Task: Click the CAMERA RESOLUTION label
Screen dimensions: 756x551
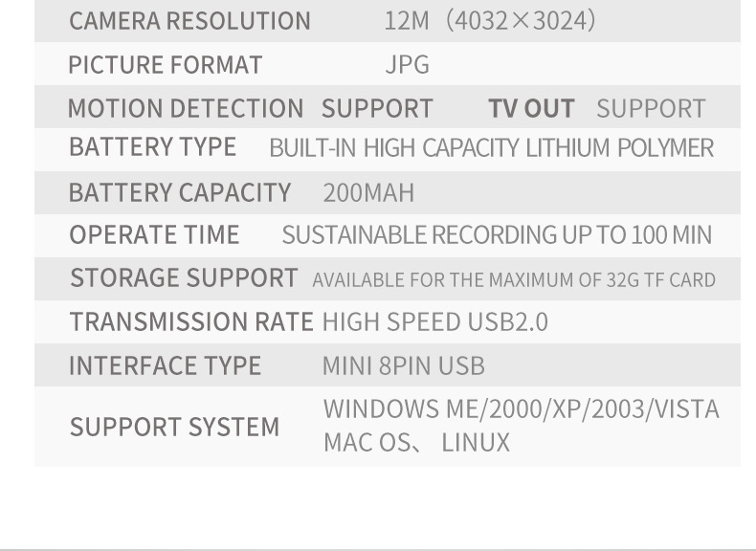Action: tap(189, 21)
